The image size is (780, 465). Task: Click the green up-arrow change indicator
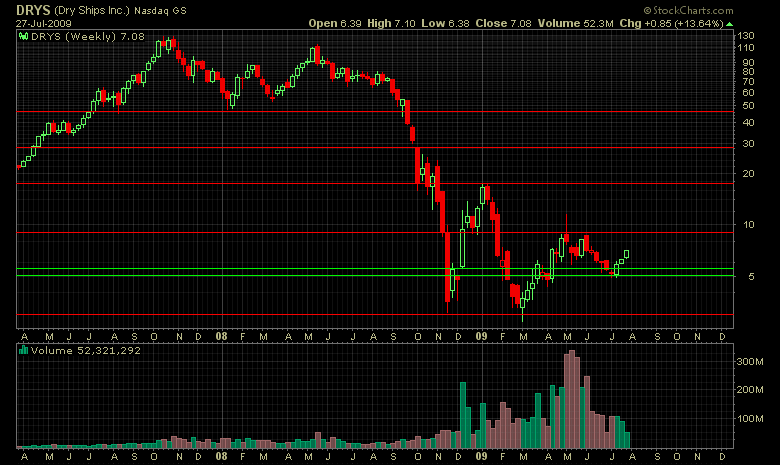729,24
